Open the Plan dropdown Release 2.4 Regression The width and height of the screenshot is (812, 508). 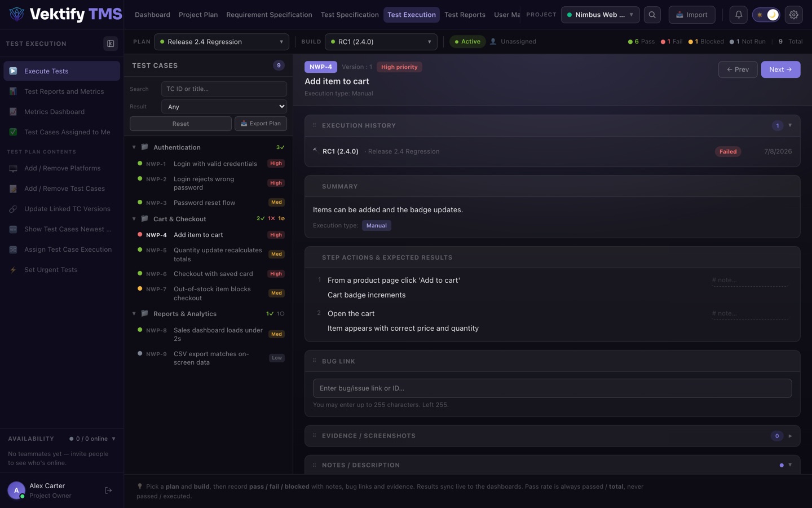[222, 42]
